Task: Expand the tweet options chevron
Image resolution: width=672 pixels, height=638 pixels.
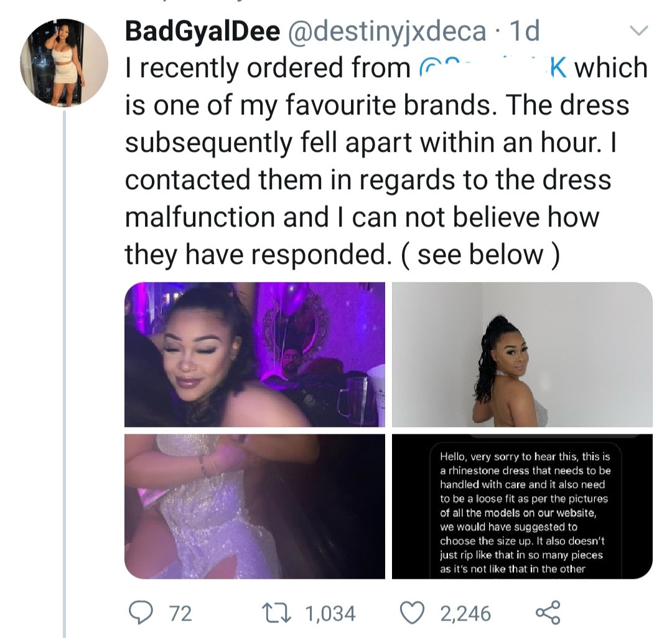Action: click(639, 30)
